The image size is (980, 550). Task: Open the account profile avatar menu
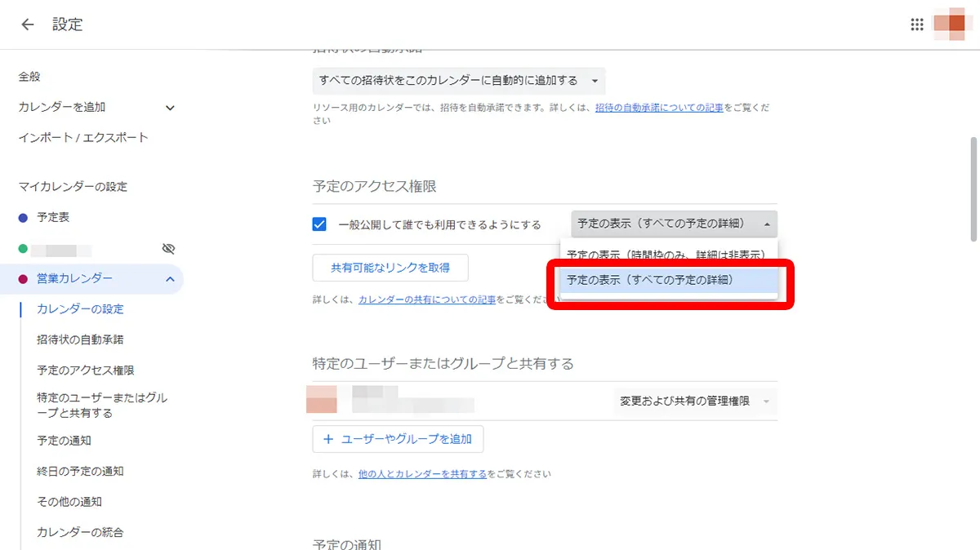point(950,24)
